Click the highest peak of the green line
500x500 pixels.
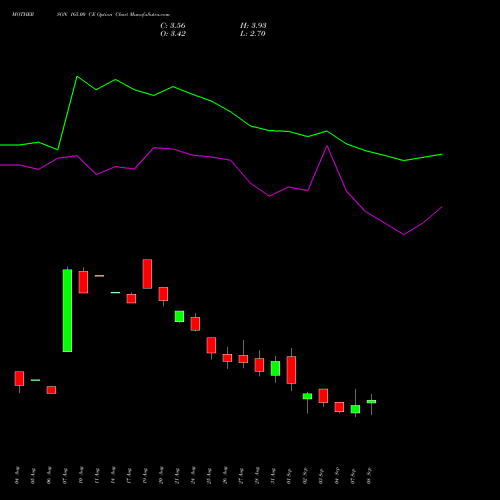coord(77,77)
